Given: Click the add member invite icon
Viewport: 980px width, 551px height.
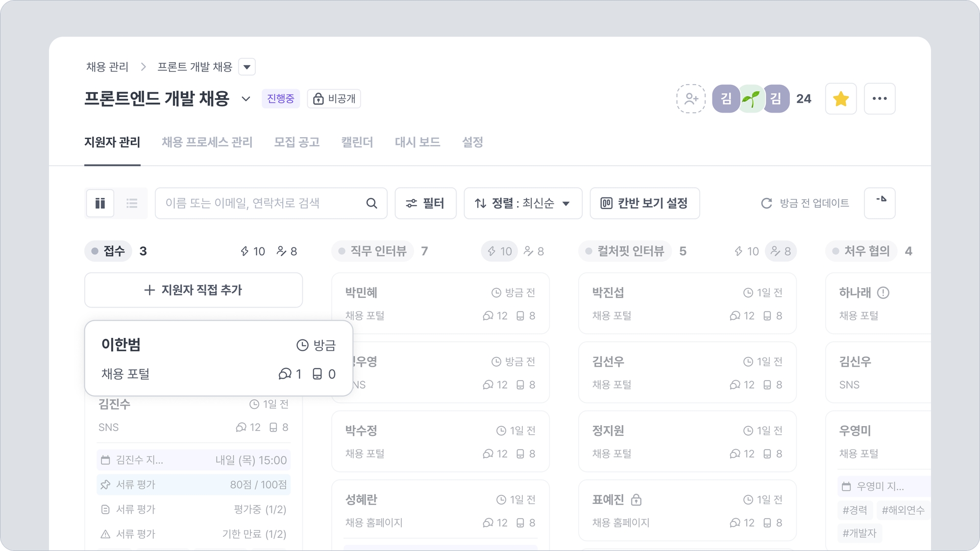Looking at the screenshot, I should click(x=691, y=99).
